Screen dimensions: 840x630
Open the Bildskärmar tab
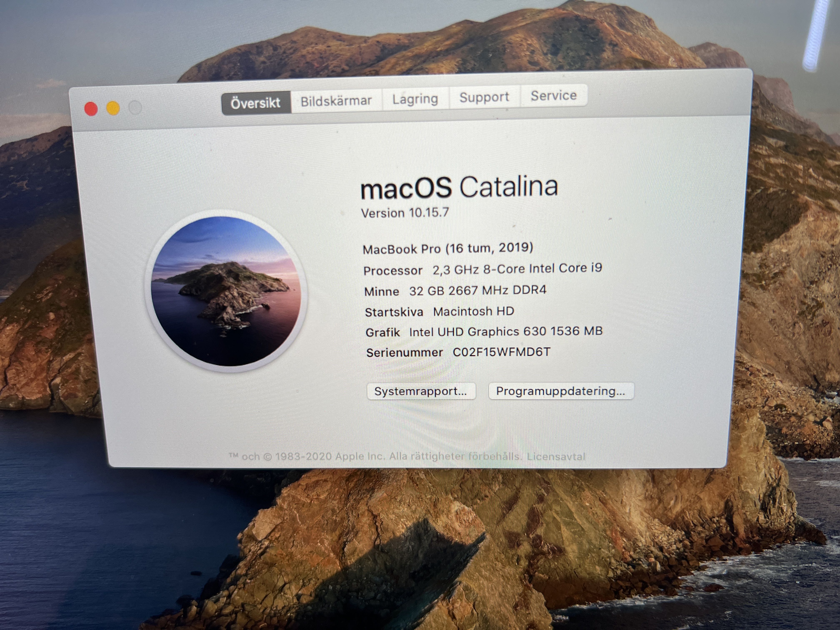(336, 101)
